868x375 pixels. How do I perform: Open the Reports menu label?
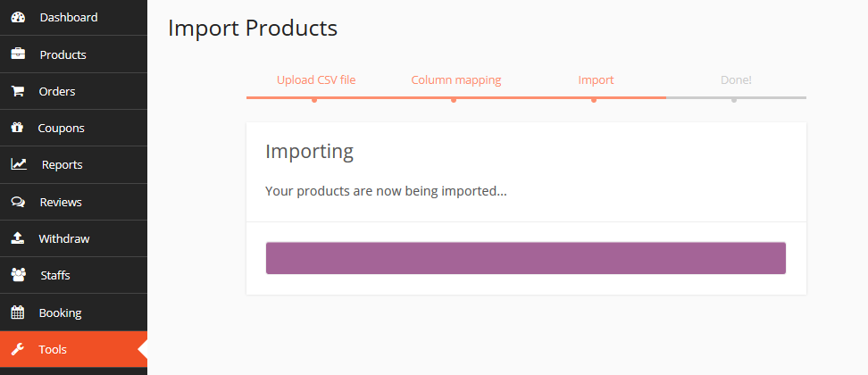coord(62,164)
